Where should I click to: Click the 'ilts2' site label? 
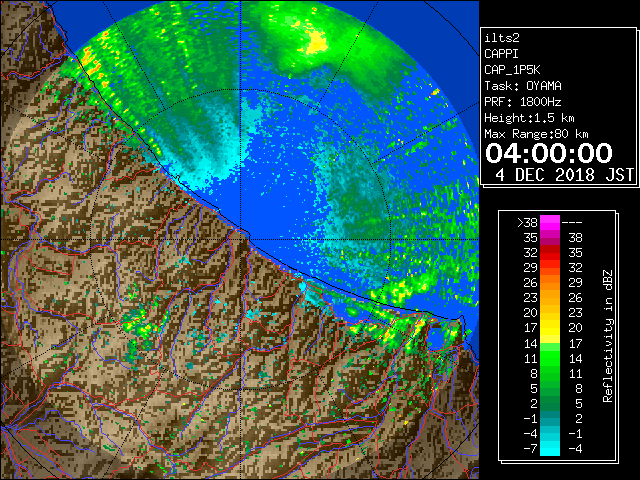502,38
